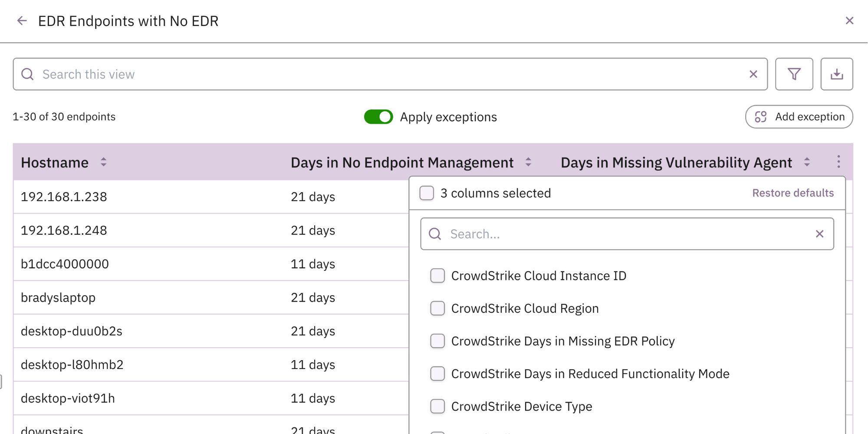Click the Add exception icon button

pyautogui.click(x=761, y=116)
